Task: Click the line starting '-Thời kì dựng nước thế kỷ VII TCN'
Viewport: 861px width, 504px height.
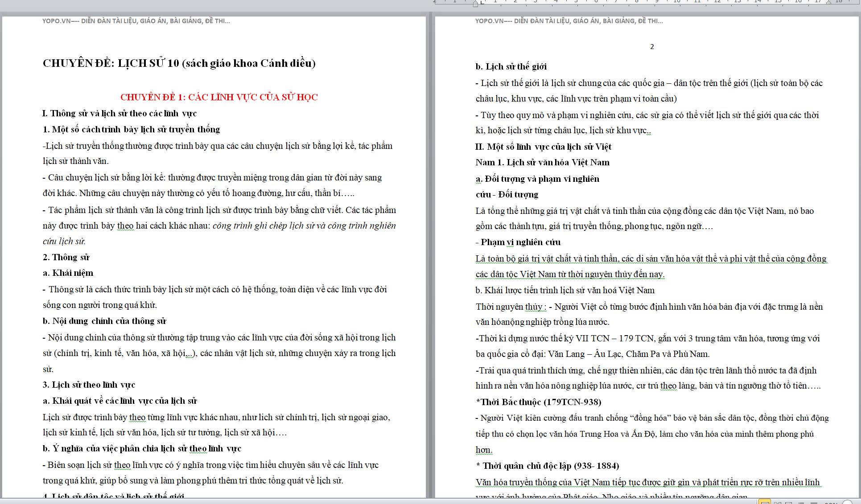Action: click(648, 339)
